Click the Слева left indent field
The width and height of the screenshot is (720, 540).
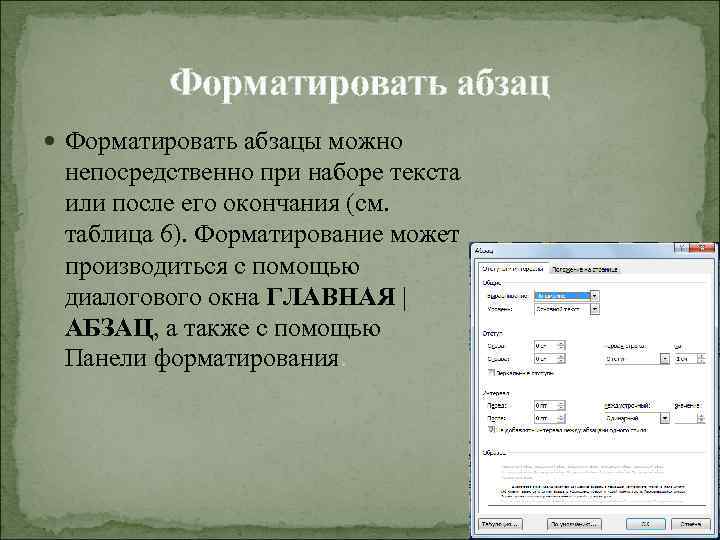546,346
